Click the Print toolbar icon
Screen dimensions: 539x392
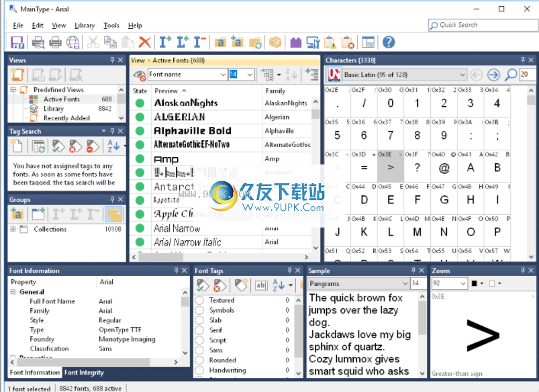(x=55, y=42)
